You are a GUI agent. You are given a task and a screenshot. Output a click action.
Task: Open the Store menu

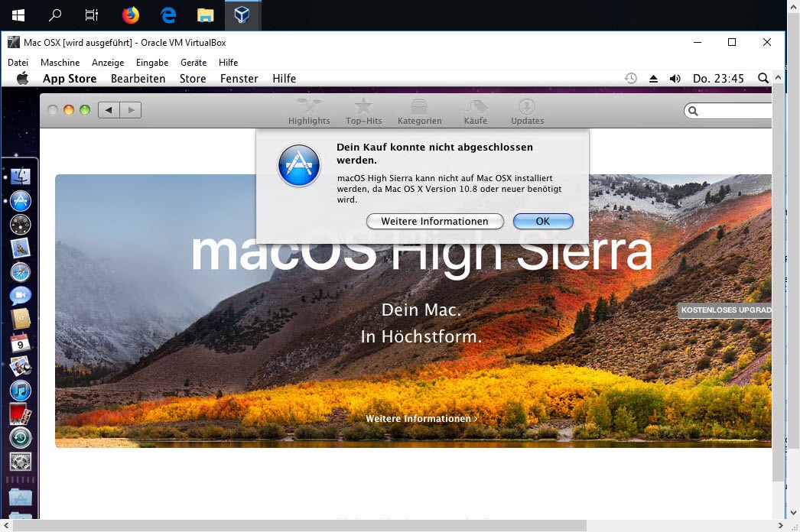193,79
